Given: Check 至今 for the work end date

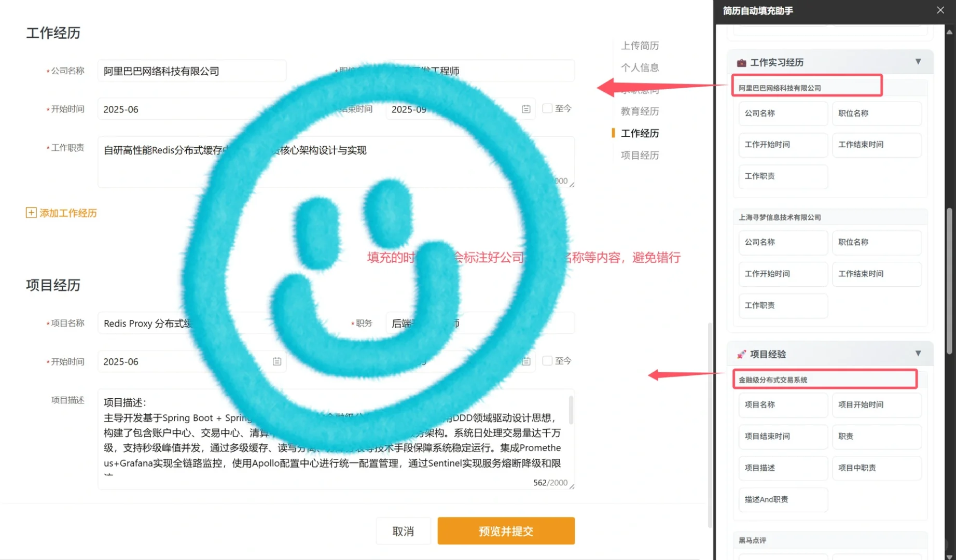Looking at the screenshot, I should click(547, 108).
